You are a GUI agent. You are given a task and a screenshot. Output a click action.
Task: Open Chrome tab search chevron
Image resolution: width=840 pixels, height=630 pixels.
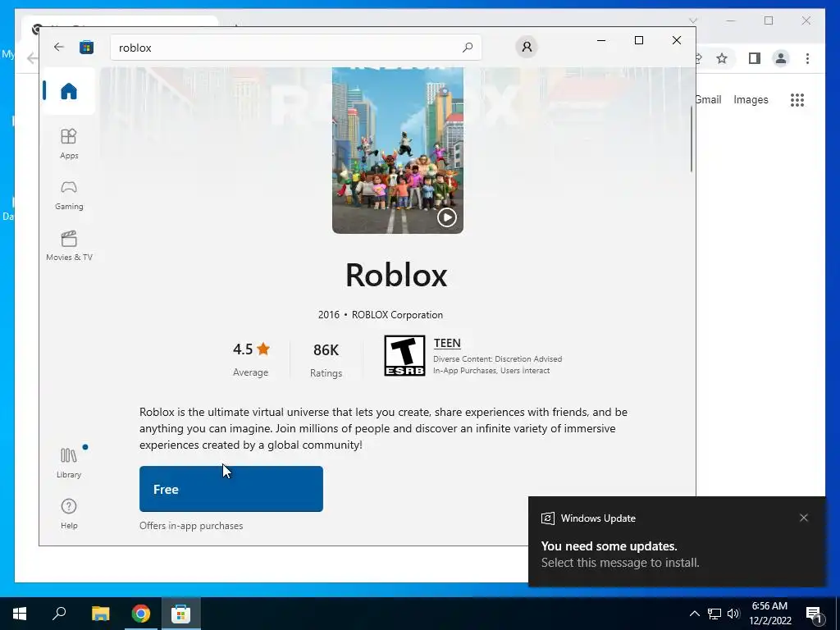(x=692, y=21)
